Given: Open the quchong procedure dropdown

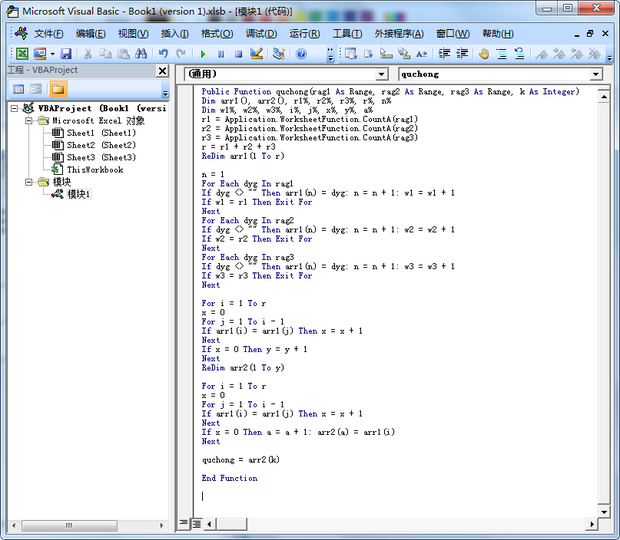Looking at the screenshot, I should [x=596, y=74].
